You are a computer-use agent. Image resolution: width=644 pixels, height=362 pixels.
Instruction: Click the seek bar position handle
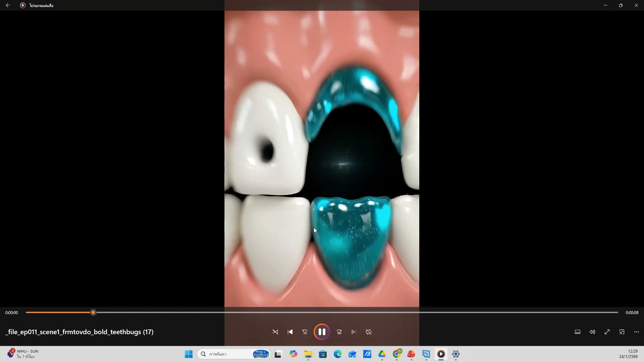(93, 312)
